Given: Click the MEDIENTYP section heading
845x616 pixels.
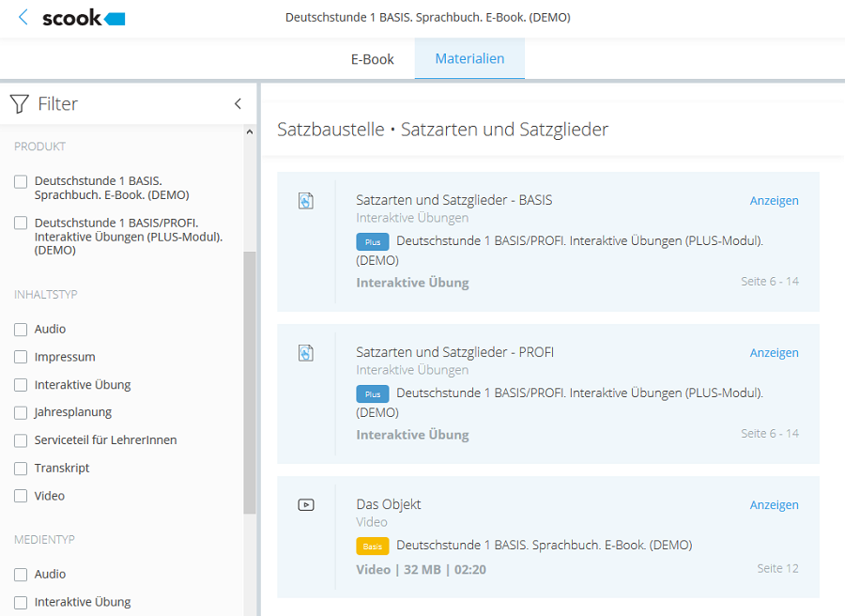Looking at the screenshot, I should (44, 540).
